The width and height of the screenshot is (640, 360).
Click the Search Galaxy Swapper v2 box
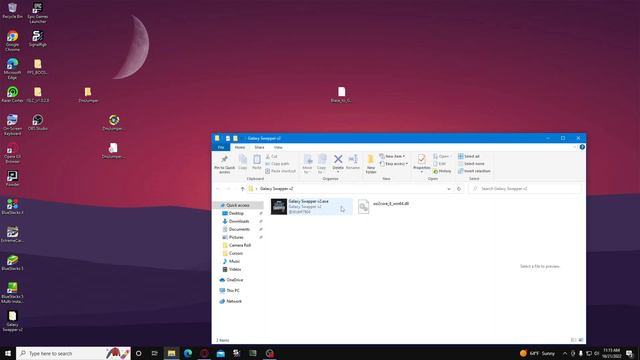coord(525,189)
